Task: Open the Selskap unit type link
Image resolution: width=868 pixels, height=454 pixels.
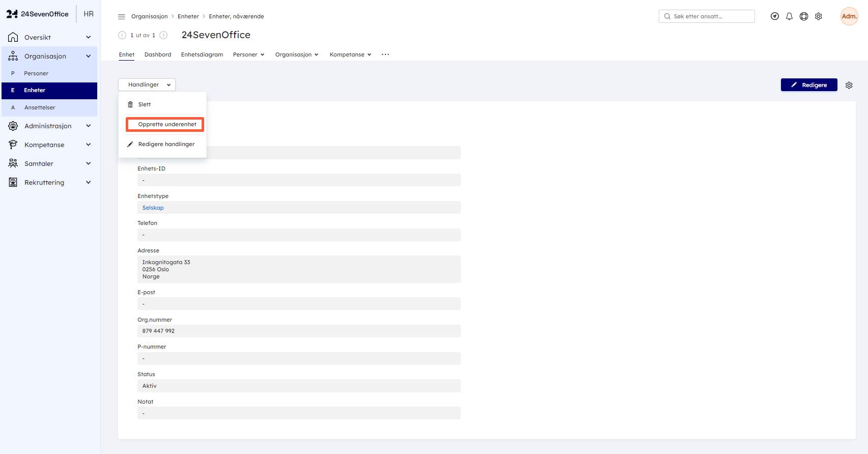Action: coord(153,208)
